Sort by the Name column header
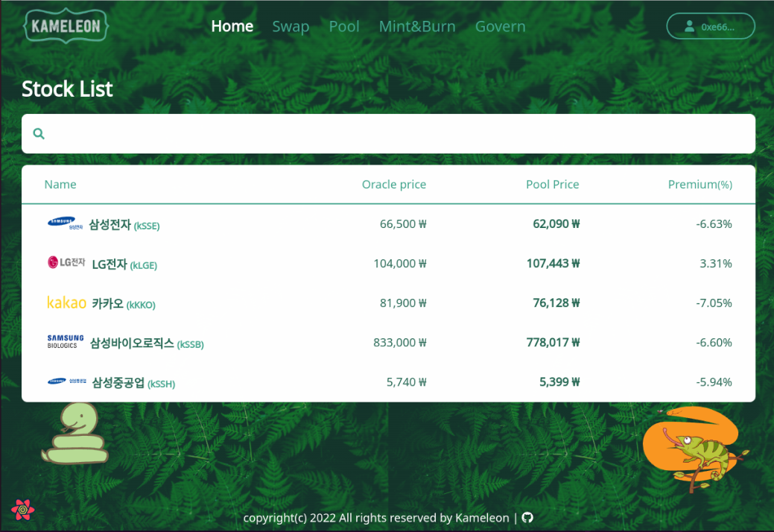 pyautogui.click(x=60, y=184)
